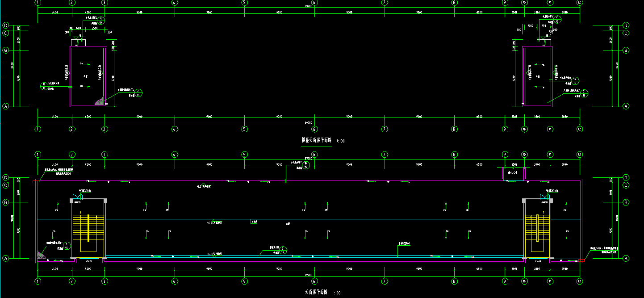
Task: Click detail callout 1/15 near roof plan corner
Action: point(67,245)
